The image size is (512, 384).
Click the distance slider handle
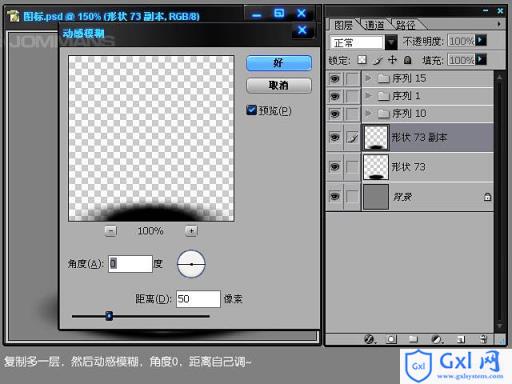[109, 316]
